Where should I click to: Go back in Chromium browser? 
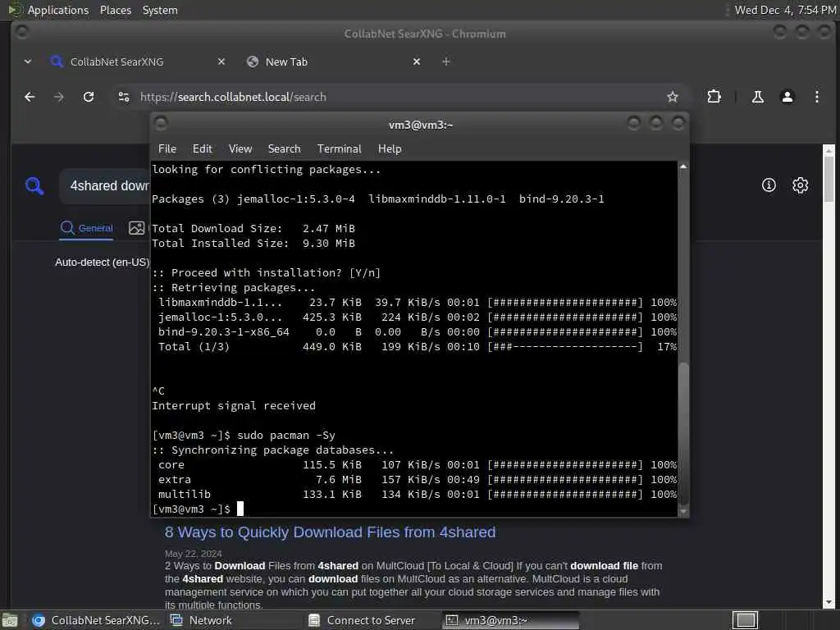30,97
